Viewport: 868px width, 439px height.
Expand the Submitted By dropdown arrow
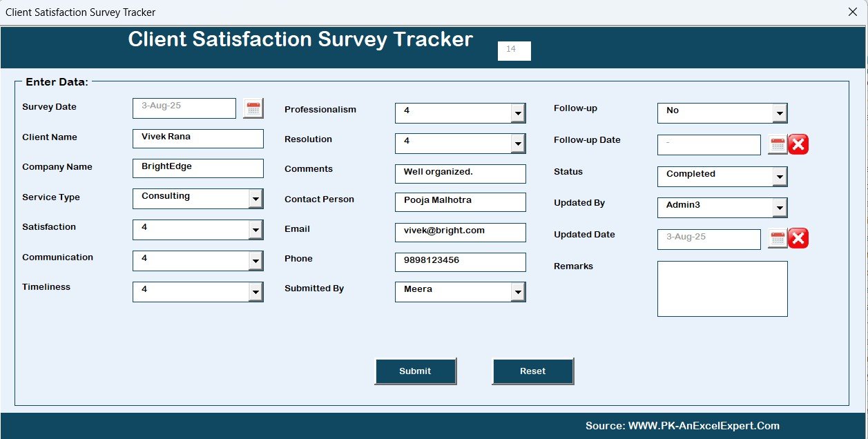(x=518, y=292)
